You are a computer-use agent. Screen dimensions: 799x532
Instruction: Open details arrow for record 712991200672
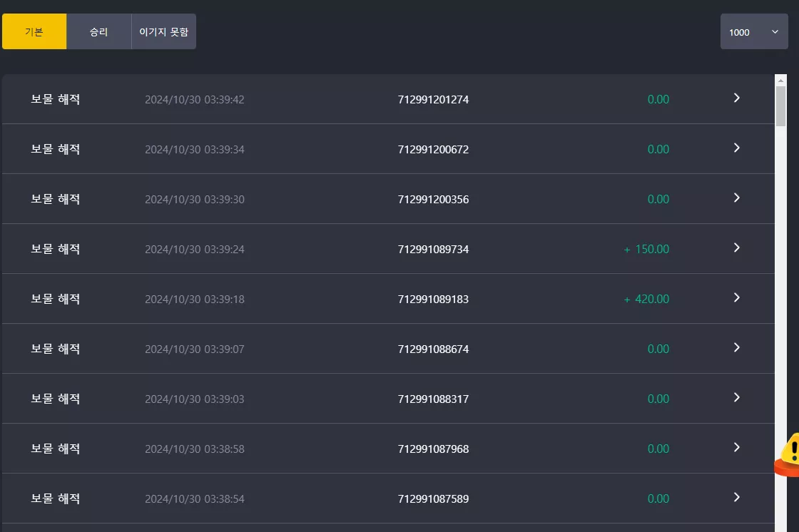tap(736, 148)
